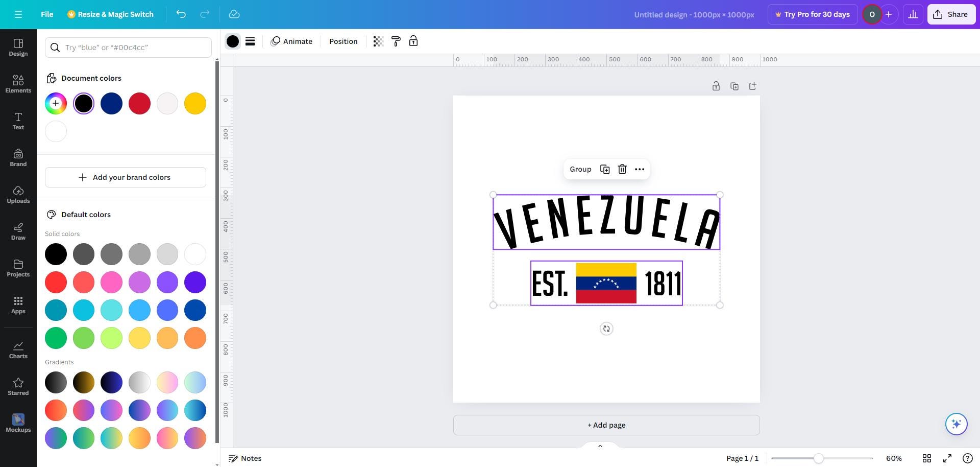Select the copy style paint roller tool
980x467 pixels.
pos(396,41)
